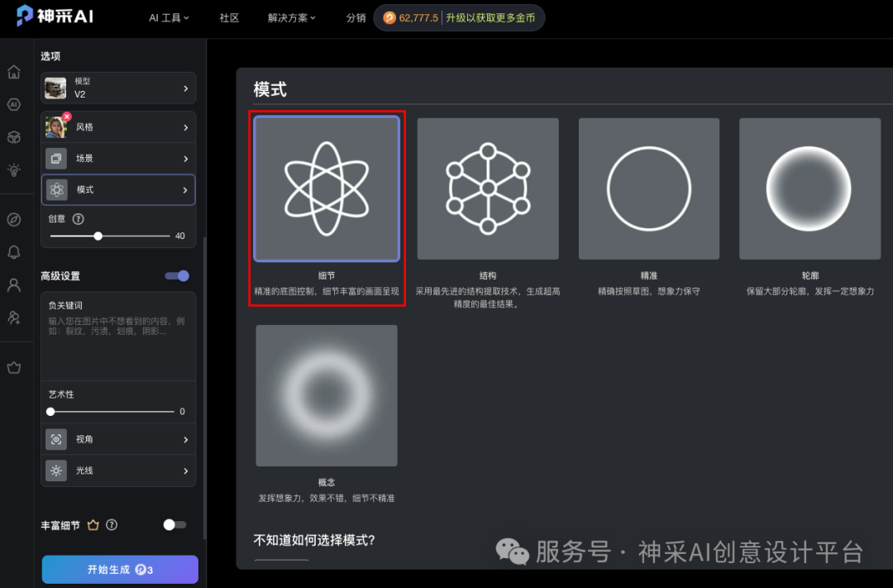The image size is (893, 588).
Task: Click the 开始生成 generate button
Action: (119, 570)
